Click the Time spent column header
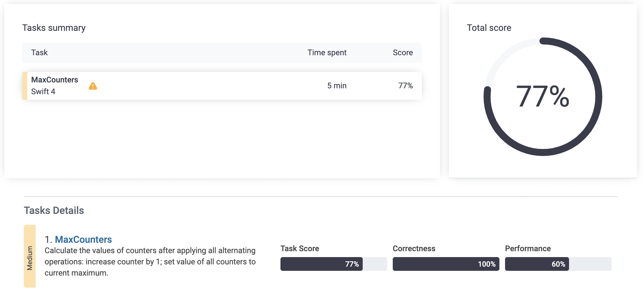This screenshot has width=644, height=291. 327,52
